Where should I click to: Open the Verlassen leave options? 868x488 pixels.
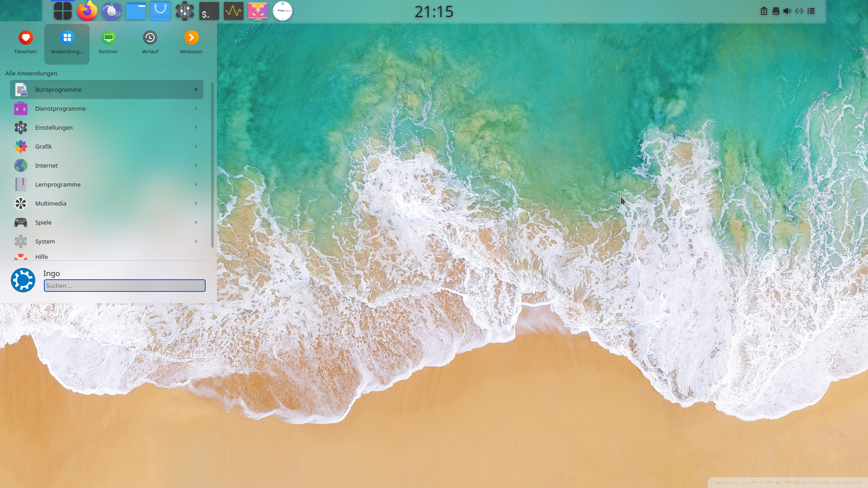[191, 43]
